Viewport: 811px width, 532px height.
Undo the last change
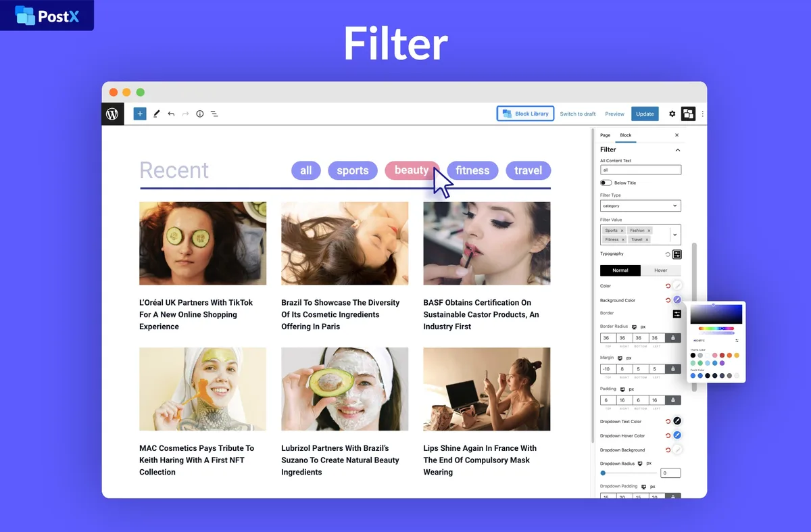(x=171, y=114)
